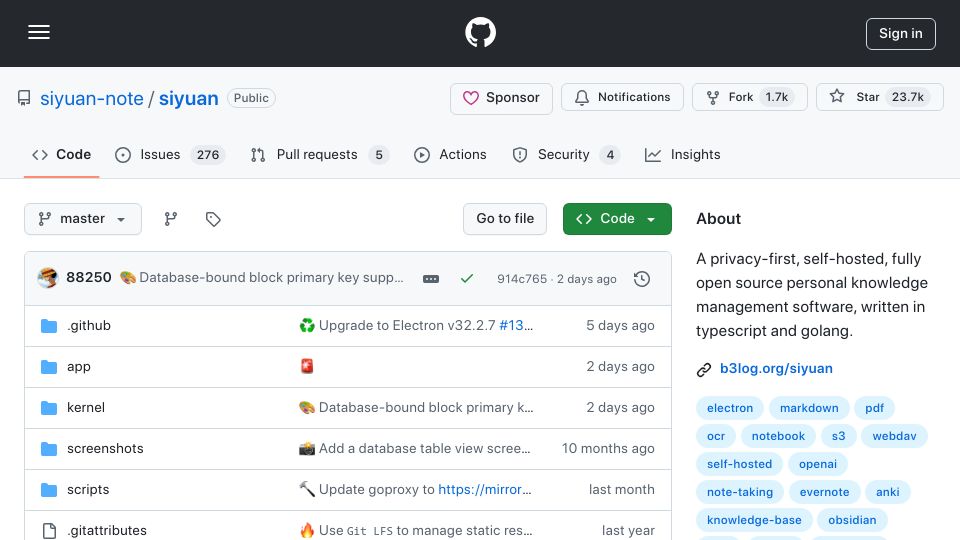The height and width of the screenshot is (540, 960).
Task: Open issue link #13 in the .github row
Action: 516,326
